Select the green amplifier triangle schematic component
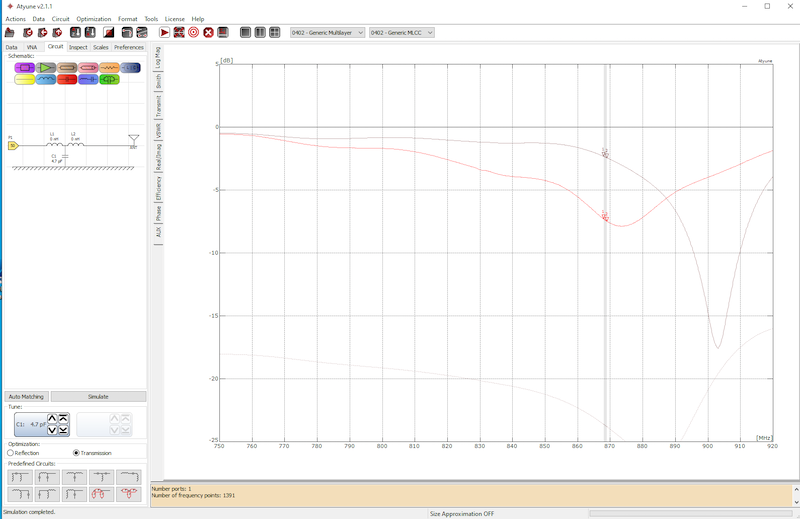The width and height of the screenshot is (800, 519). [x=46, y=68]
